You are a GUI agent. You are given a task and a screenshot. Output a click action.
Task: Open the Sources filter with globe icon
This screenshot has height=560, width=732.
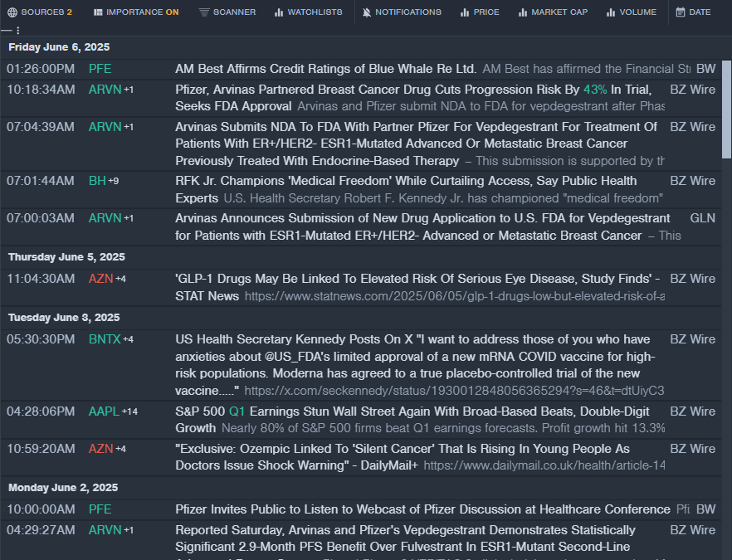(40, 12)
